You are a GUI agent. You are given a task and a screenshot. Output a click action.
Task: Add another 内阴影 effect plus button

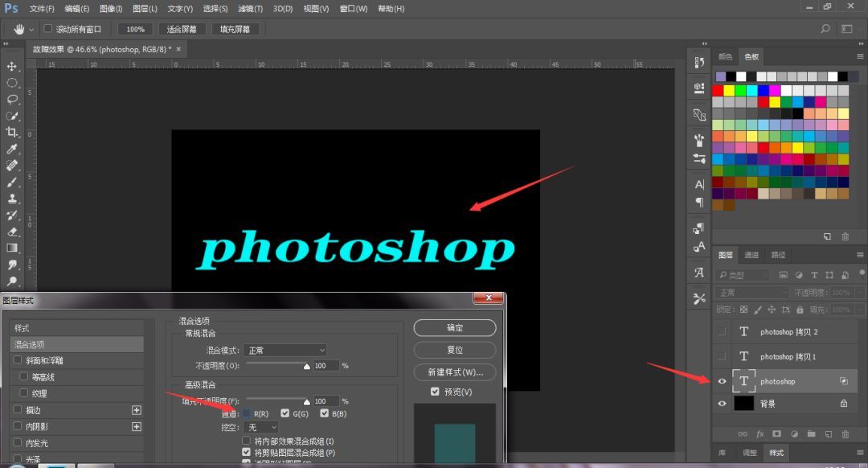click(x=136, y=426)
